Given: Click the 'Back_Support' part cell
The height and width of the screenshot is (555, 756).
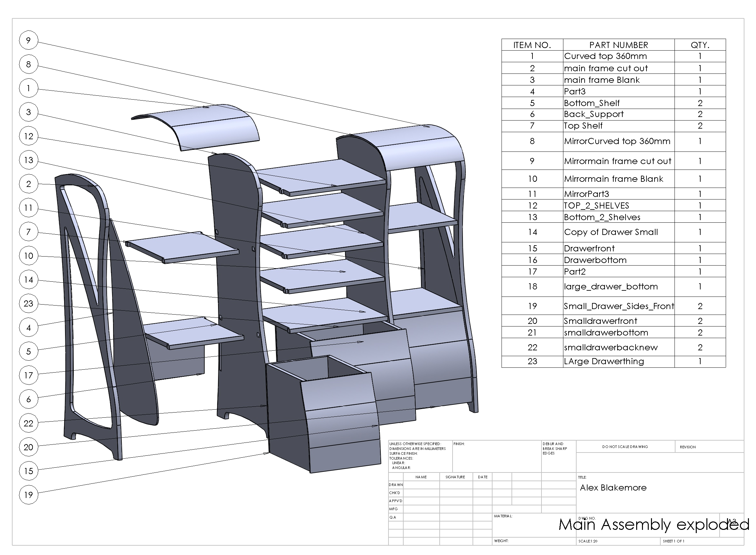Looking at the screenshot, I should [x=618, y=114].
